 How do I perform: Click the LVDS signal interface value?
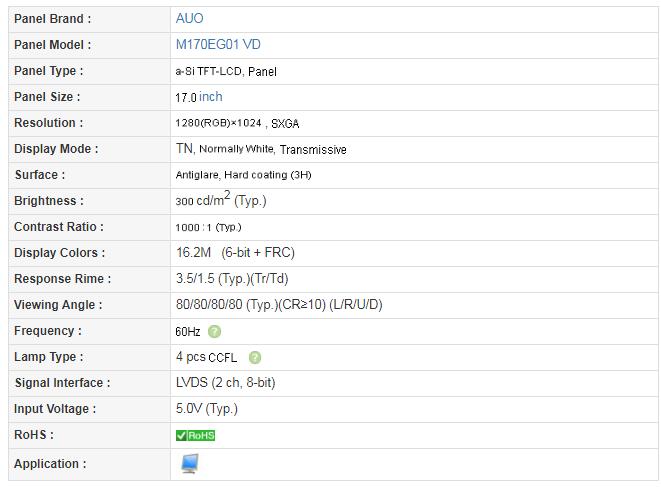[226, 383]
